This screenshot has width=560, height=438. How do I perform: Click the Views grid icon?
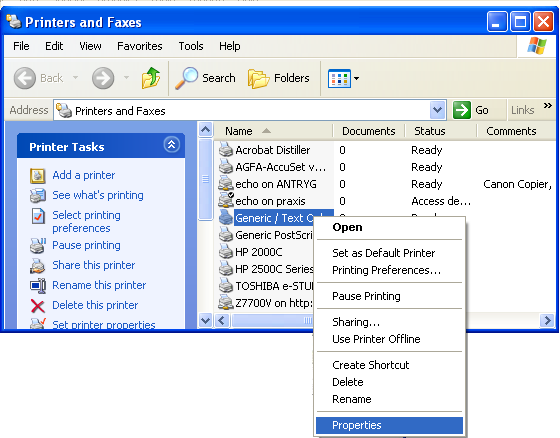click(339, 78)
